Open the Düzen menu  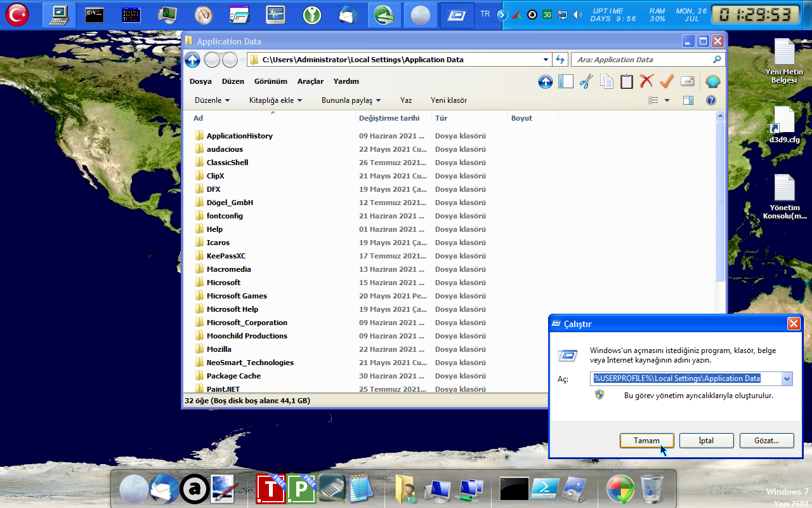(233, 81)
